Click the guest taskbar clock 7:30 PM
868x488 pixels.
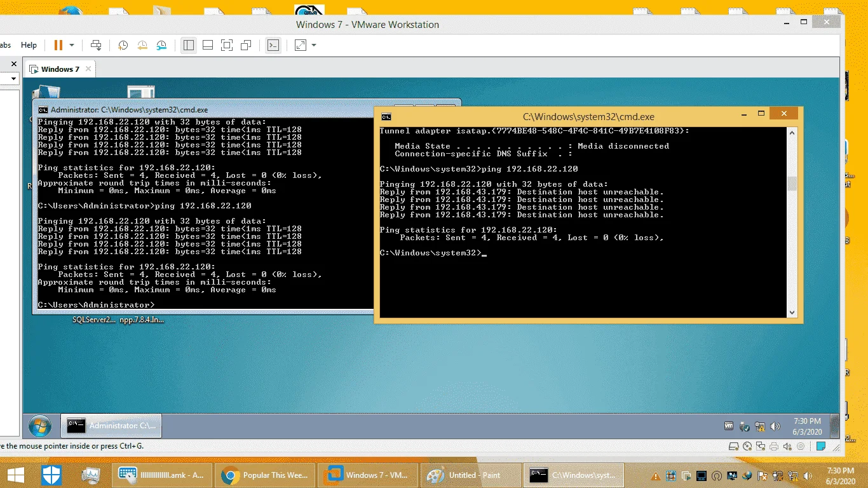click(807, 426)
